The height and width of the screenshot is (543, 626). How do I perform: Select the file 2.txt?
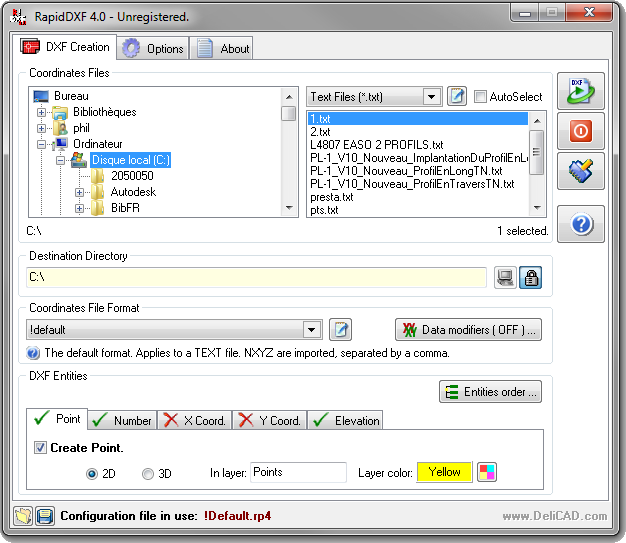[418, 132]
